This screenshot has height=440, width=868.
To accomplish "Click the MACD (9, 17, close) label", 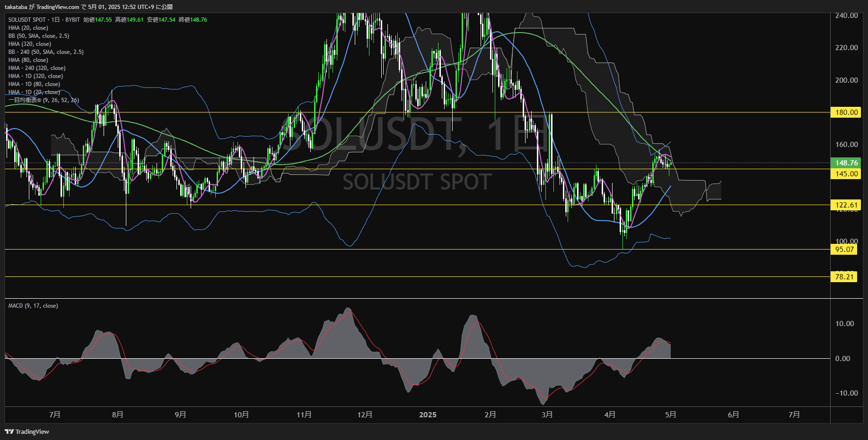I will click(x=33, y=306).
